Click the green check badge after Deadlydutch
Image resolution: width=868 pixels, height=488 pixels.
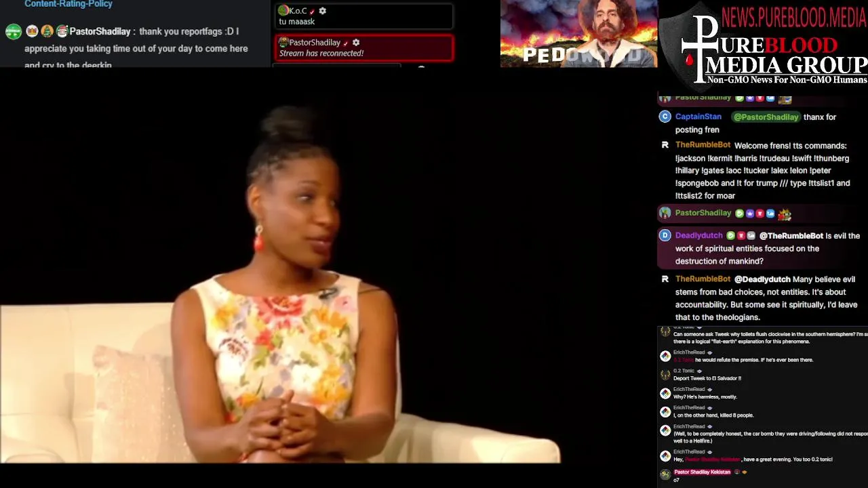(730, 236)
